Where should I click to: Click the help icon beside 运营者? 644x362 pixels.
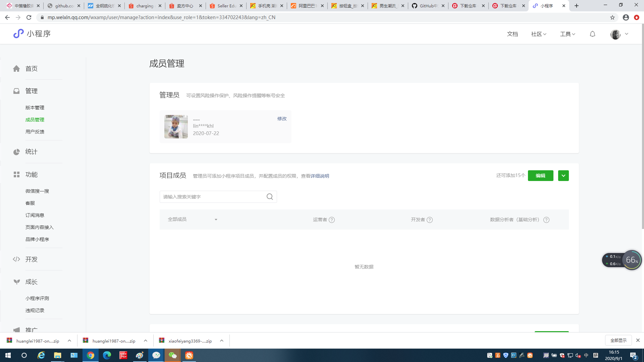pyautogui.click(x=332, y=220)
